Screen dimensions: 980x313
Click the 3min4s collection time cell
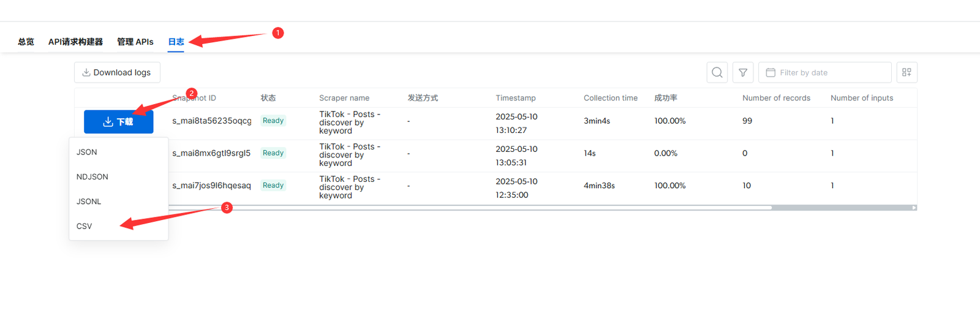[x=597, y=121]
